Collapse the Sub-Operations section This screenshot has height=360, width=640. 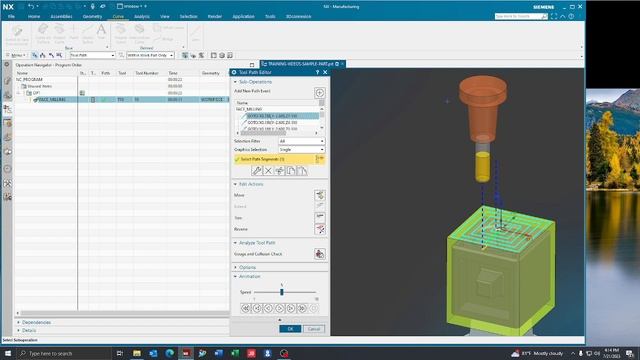click(235, 82)
